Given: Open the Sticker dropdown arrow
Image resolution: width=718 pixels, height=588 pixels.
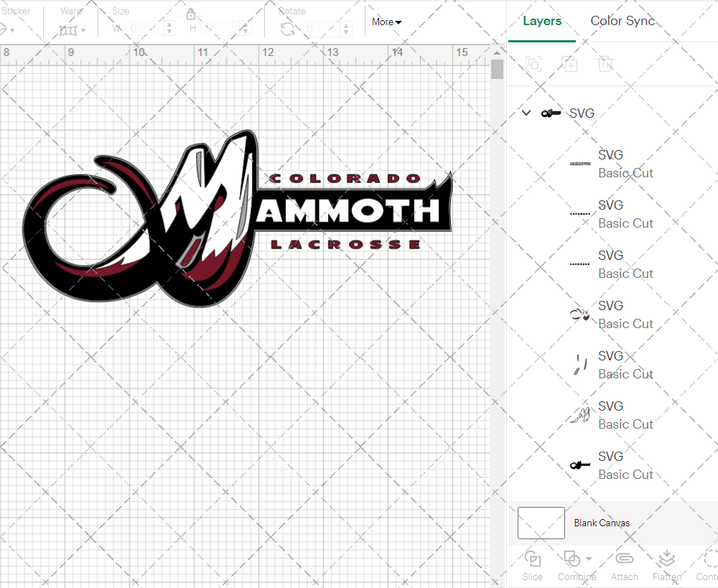Looking at the screenshot, I should click(x=12, y=31).
